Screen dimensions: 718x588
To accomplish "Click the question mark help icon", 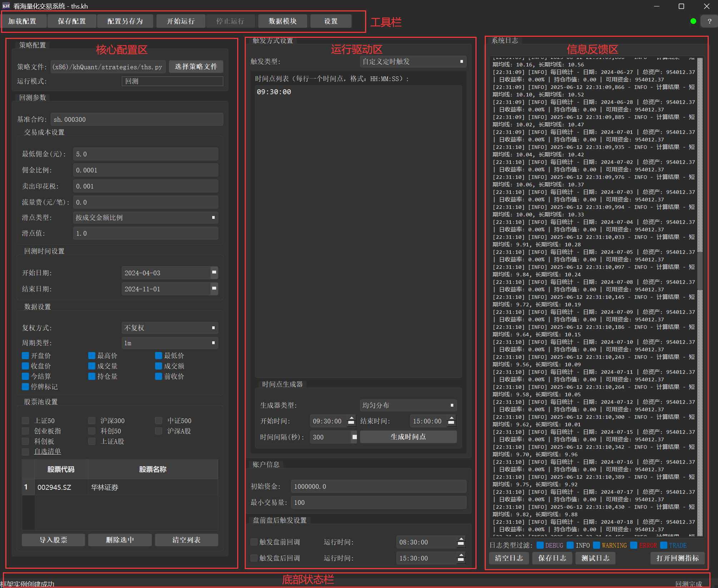I will click(709, 21).
